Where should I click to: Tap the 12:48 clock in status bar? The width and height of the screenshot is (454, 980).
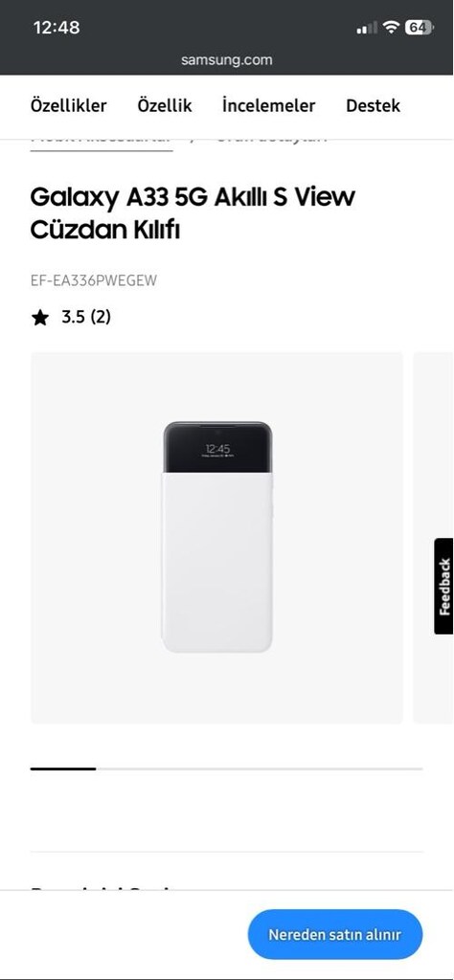pos(57,28)
